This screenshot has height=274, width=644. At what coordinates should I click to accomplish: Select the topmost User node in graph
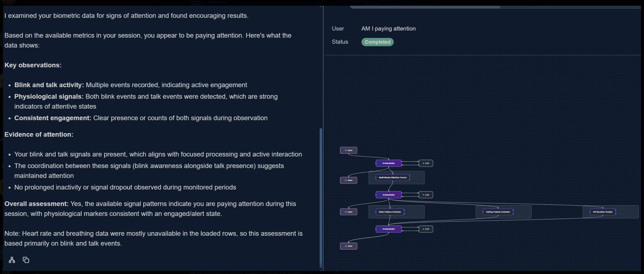tap(348, 150)
